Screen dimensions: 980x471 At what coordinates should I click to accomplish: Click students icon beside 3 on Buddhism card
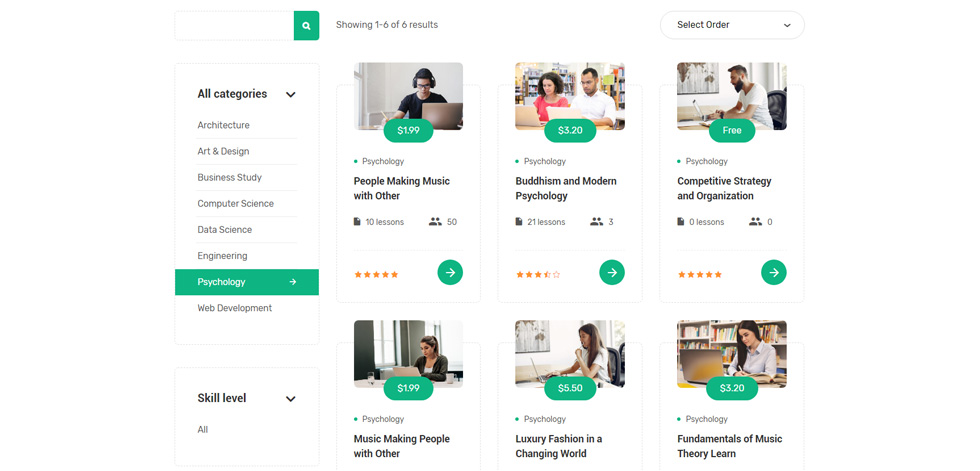597,222
